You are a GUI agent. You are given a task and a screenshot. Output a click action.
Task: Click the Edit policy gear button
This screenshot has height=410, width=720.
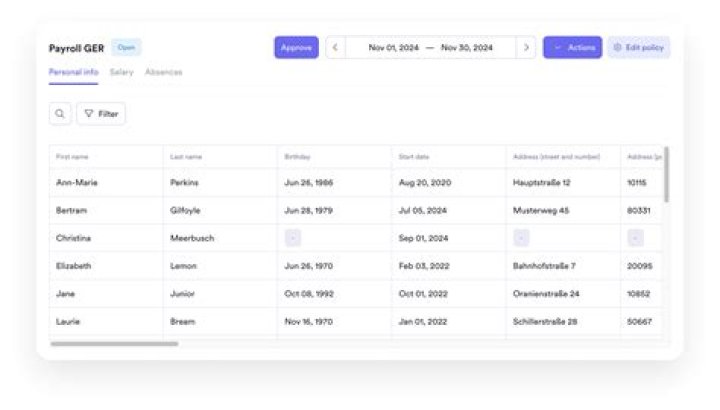coord(638,47)
